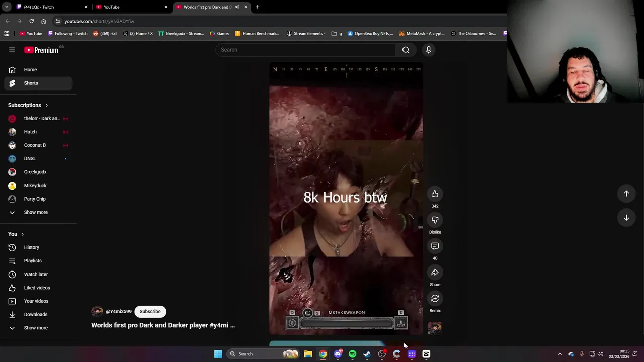Open the tab search dropdown in Chrome
Image resolution: width=644 pixels, height=362 pixels.
(x=7, y=7)
